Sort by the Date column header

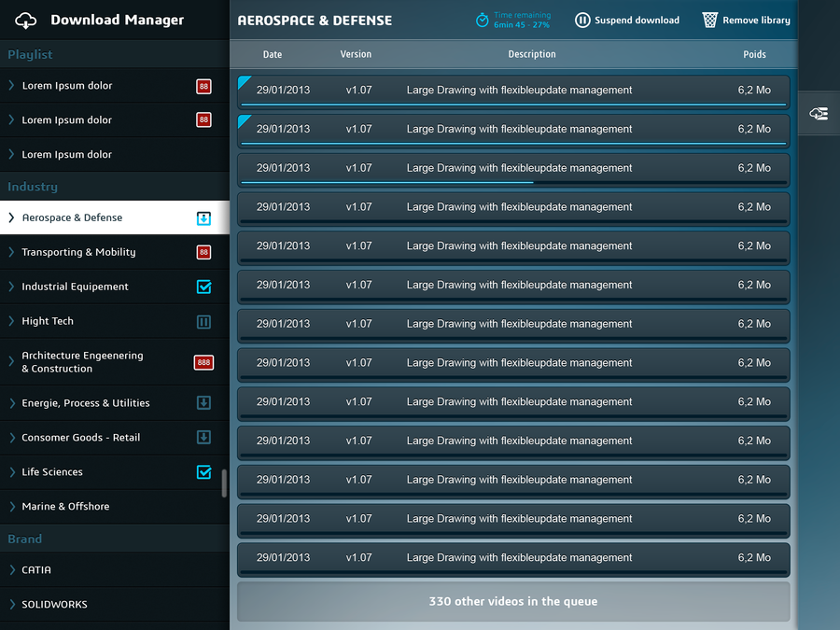273,54
